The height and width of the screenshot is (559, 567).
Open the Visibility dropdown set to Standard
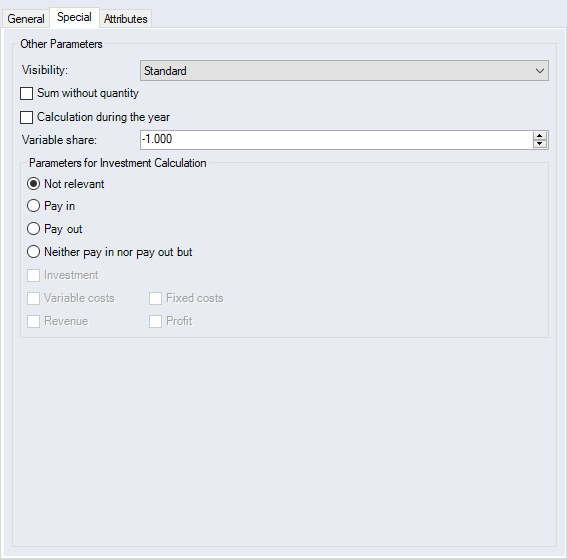pyautogui.click(x=344, y=71)
